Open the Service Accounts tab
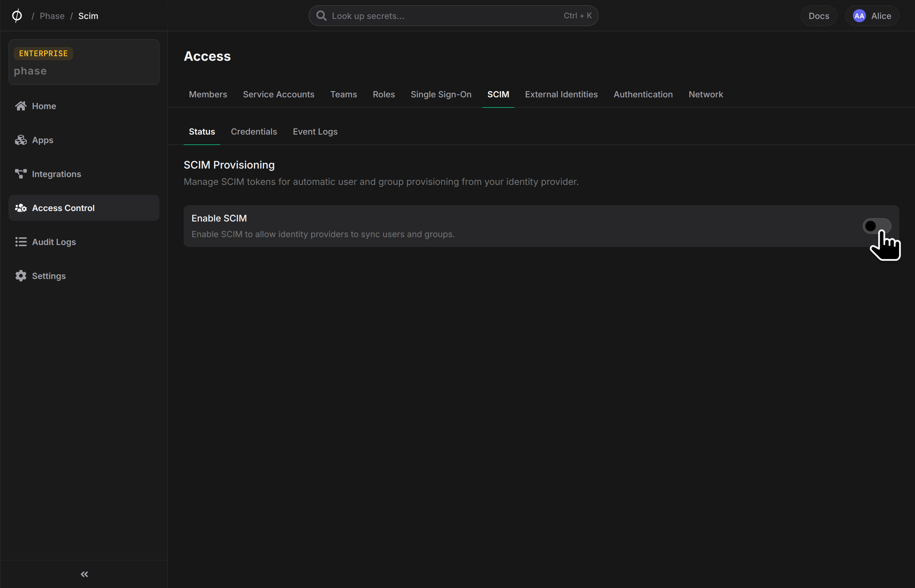This screenshot has width=915, height=588. [x=278, y=94]
